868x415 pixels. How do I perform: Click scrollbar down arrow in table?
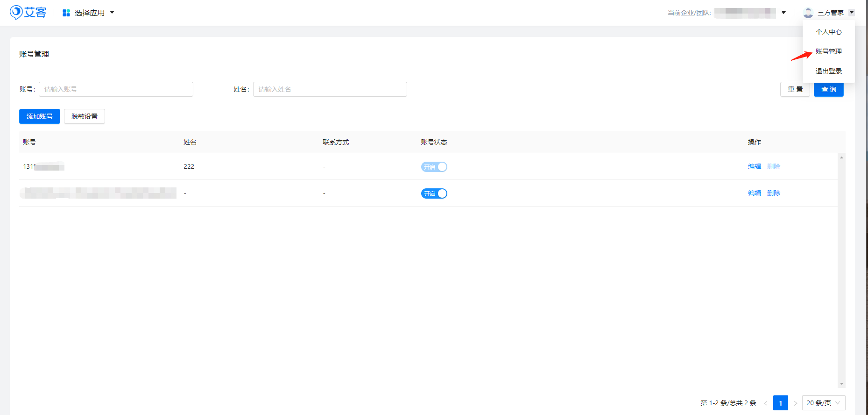coord(841,384)
